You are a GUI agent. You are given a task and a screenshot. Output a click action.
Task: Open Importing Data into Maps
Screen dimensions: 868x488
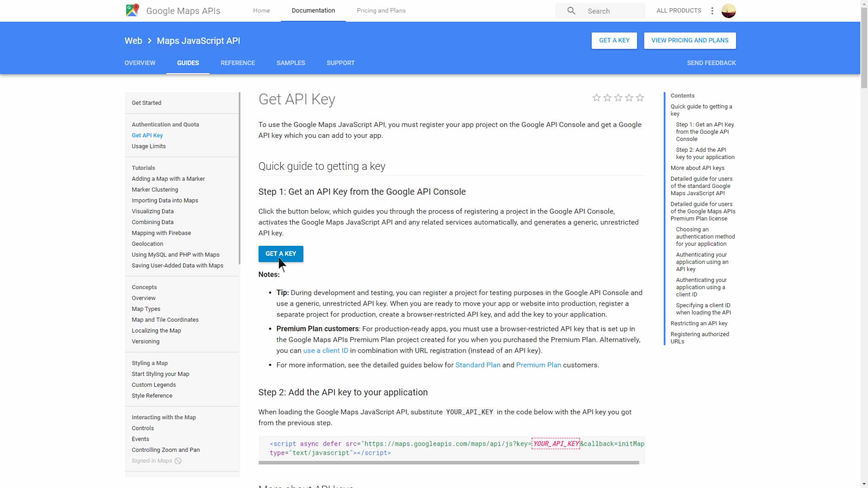(x=165, y=201)
